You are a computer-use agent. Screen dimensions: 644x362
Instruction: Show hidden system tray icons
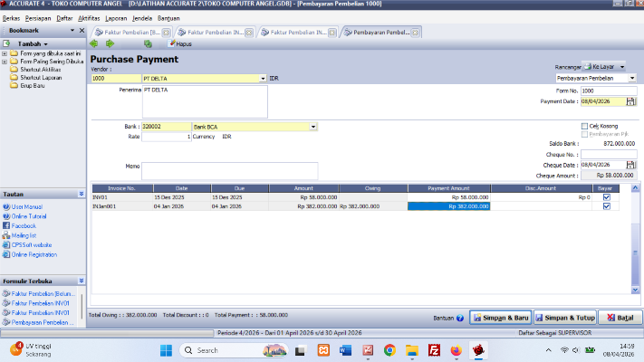pos(548,350)
